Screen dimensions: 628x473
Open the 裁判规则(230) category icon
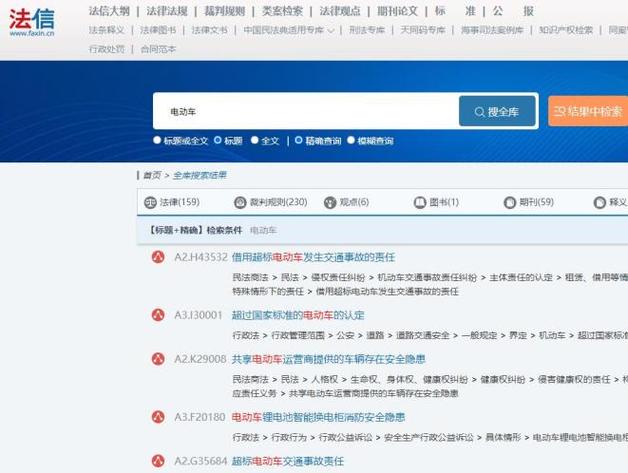point(240,203)
